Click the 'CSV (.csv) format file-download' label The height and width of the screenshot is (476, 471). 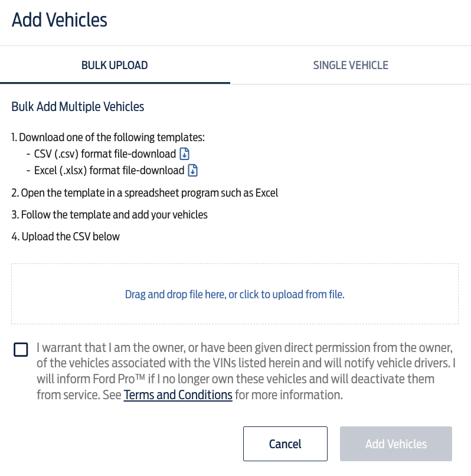[x=105, y=154]
